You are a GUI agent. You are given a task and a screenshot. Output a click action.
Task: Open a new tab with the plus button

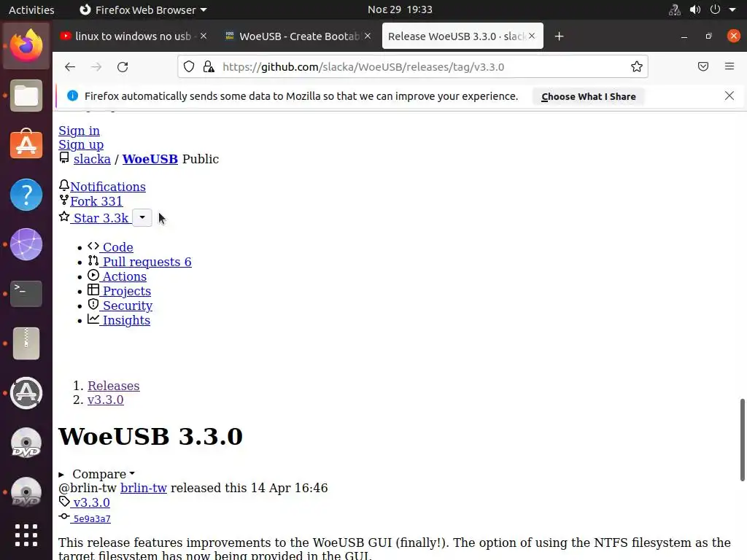click(x=560, y=36)
